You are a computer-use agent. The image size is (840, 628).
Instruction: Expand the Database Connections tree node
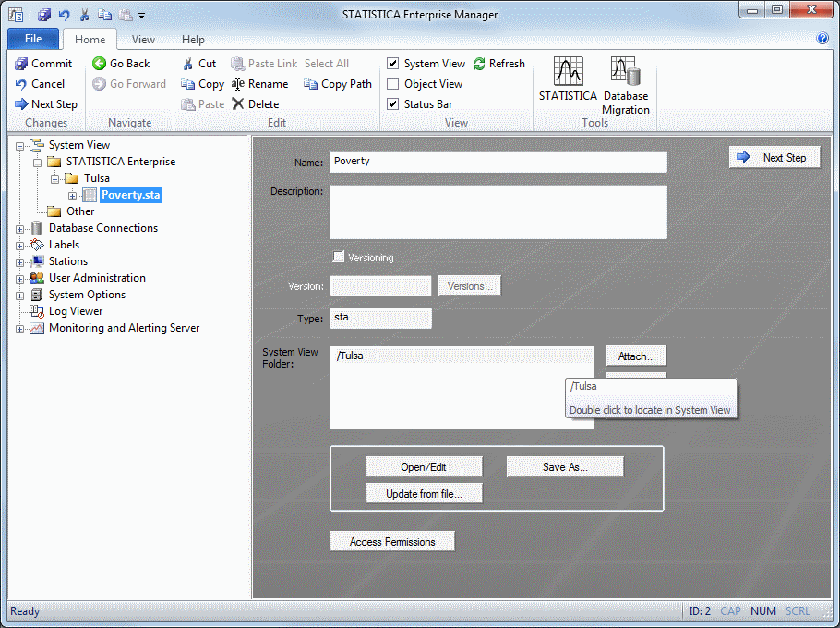pyautogui.click(x=21, y=228)
